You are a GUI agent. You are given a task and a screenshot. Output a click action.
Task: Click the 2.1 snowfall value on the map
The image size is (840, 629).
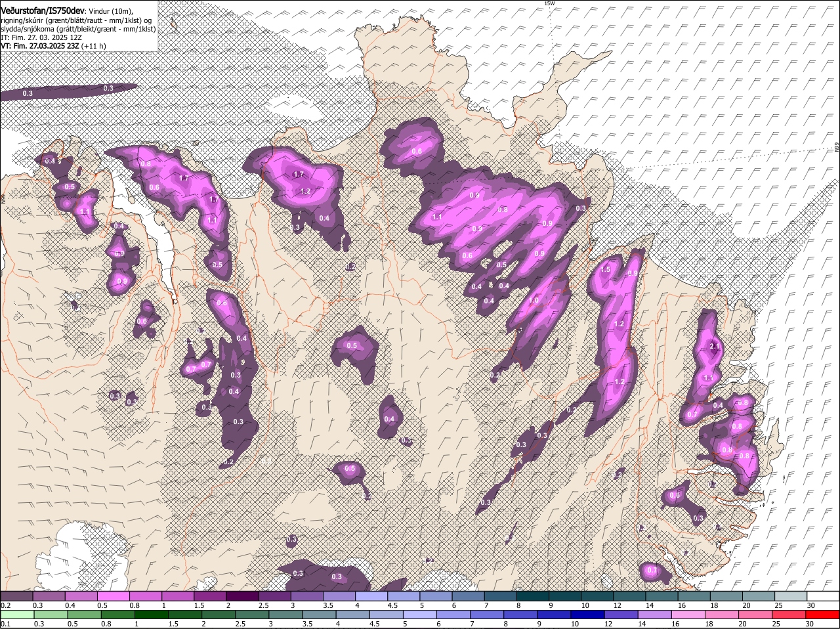pos(715,347)
